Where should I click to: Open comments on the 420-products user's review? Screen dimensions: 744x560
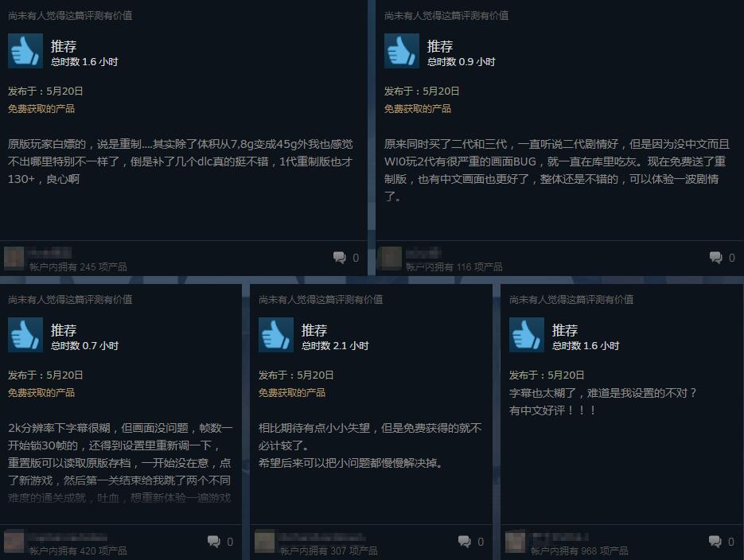tap(220, 542)
